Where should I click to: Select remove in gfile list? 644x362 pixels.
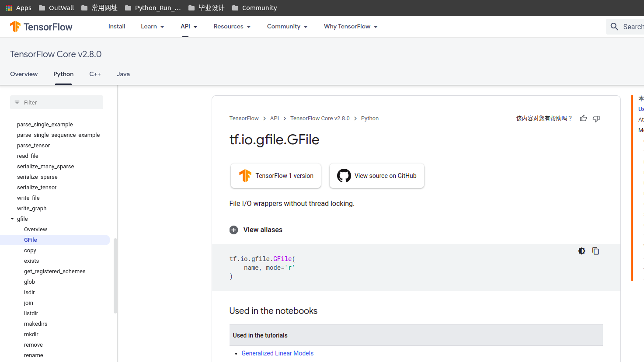(x=33, y=345)
